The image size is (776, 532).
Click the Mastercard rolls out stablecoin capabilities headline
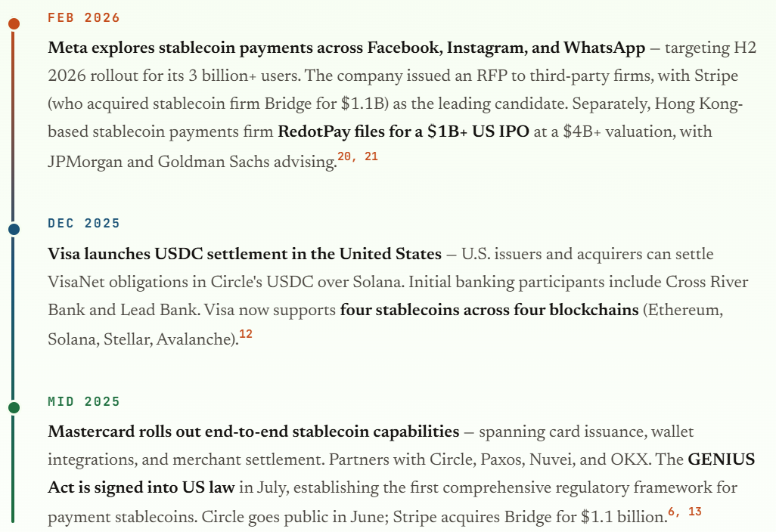point(253,432)
